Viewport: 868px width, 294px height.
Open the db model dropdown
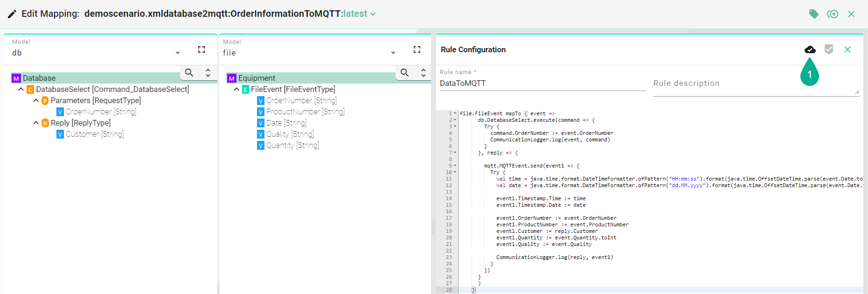177,53
